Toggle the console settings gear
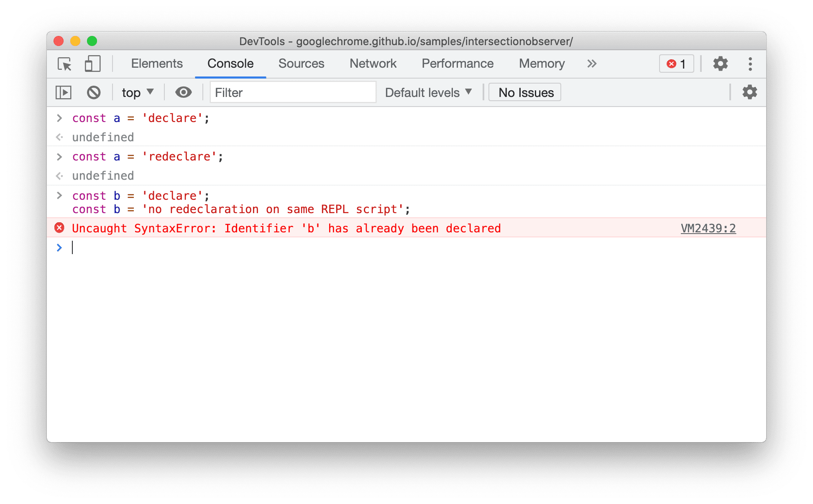Image resolution: width=813 pixels, height=504 pixels. (x=749, y=92)
